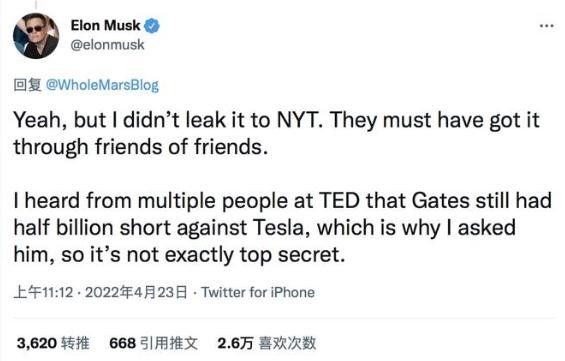View the 3,620 转推 retweets list

(x=53, y=343)
